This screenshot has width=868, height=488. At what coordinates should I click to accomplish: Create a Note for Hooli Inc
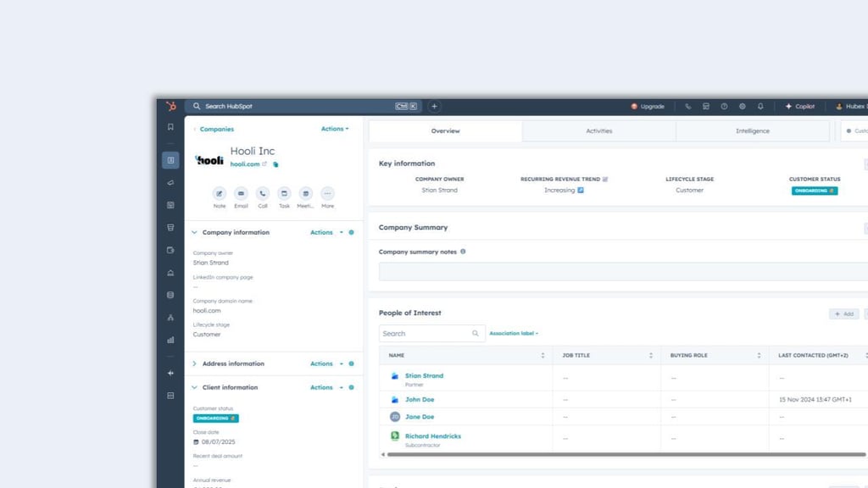pos(220,194)
